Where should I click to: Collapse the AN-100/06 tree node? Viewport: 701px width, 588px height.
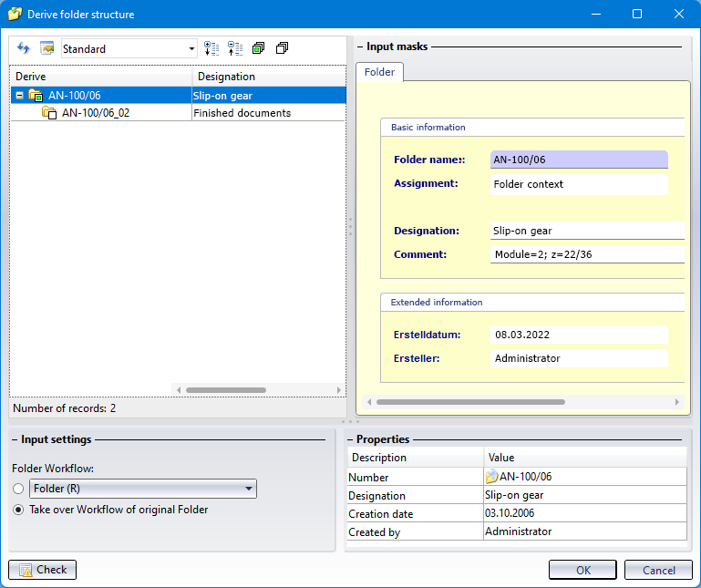(19, 95)
